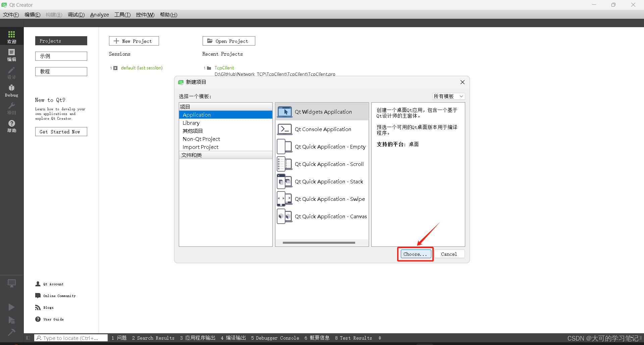Select Non-Qt Project category
The width and height of the screenshot is (644, 345).
point(226,139)
